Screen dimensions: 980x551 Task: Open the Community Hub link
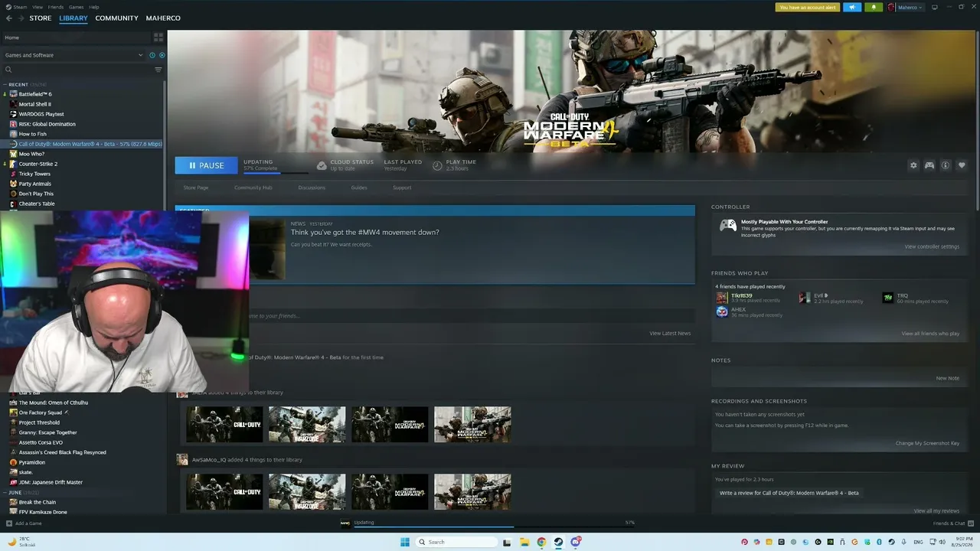point(253,187)
